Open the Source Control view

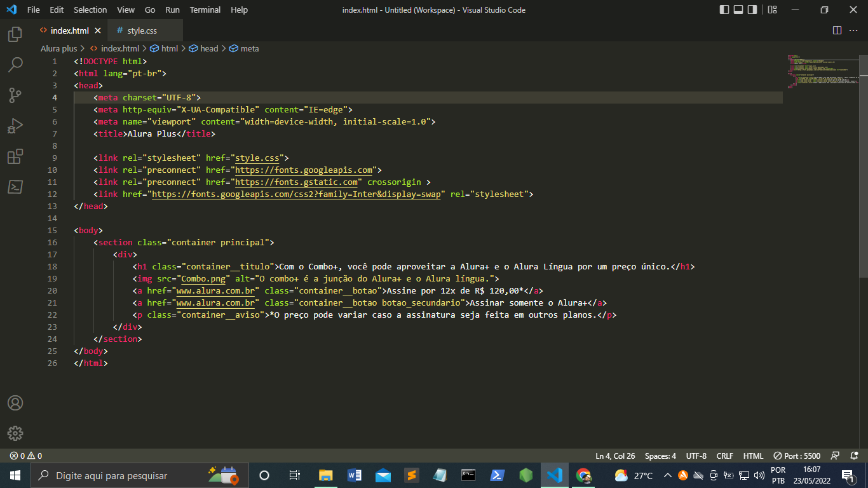[x=15, y=95]
